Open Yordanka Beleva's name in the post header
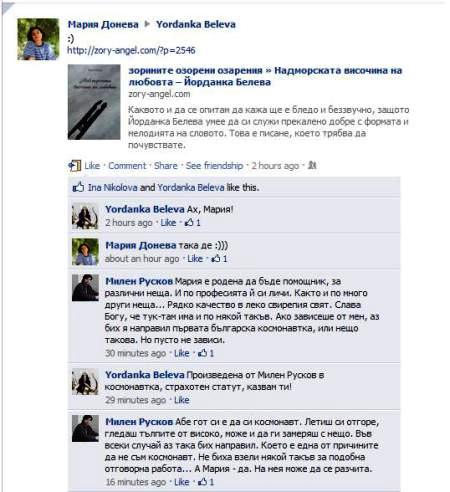 (x=196, y=24)
